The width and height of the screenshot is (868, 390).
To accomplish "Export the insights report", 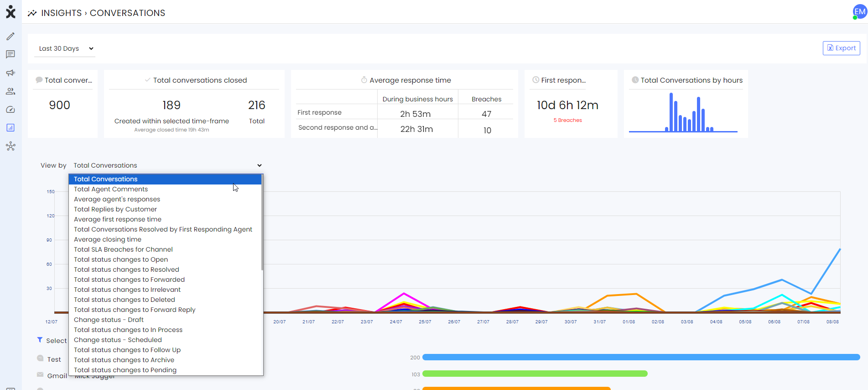I will click(841, 48).
